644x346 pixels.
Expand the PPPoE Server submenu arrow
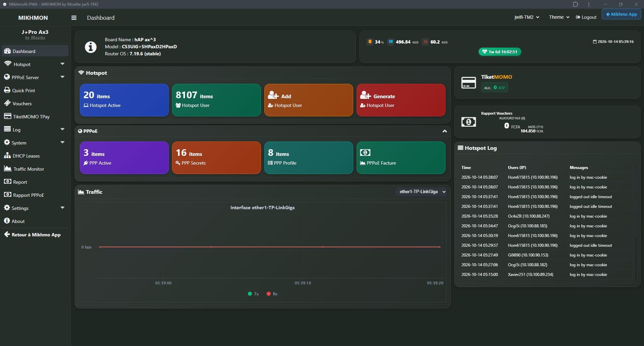62,77
